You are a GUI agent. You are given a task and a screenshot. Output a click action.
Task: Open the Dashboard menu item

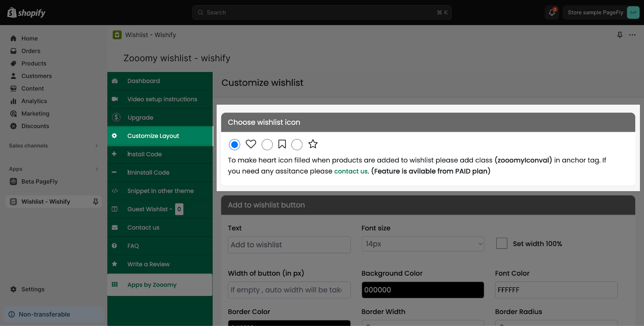[x=160, y=81]
